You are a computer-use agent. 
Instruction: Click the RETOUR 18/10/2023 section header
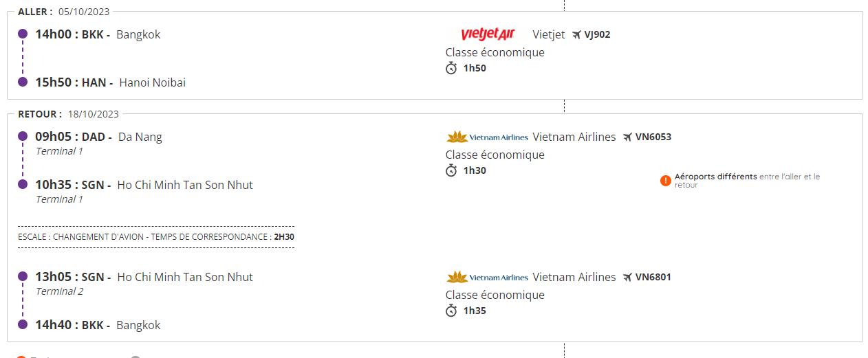(69, 114)
